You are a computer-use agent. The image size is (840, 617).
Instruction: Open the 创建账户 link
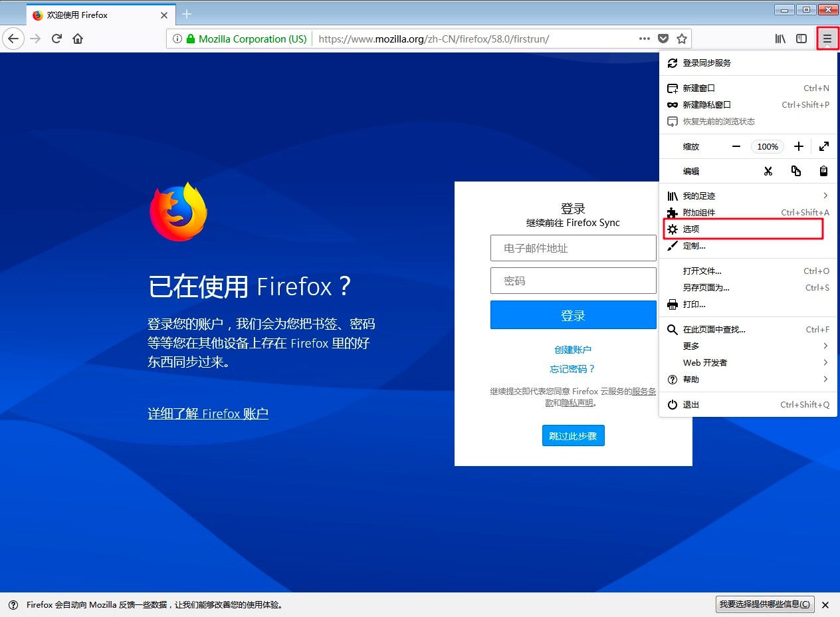(x=573, y=349)
